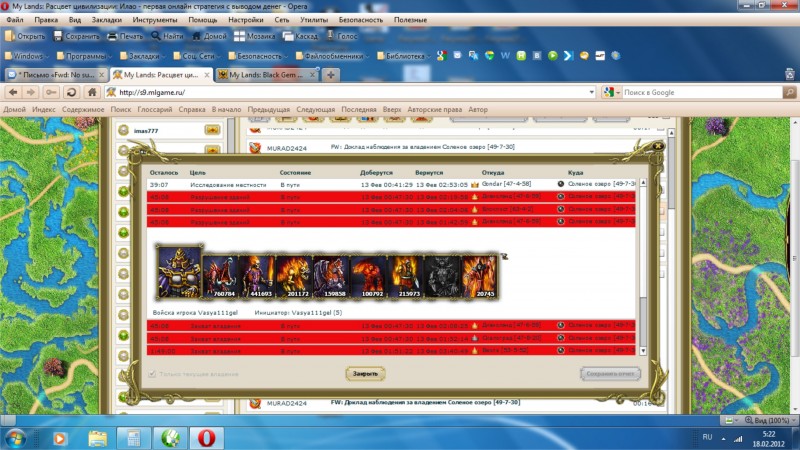Open the Файл menu
This screenshot has height=450, width=800.
(x=15, y=20)
